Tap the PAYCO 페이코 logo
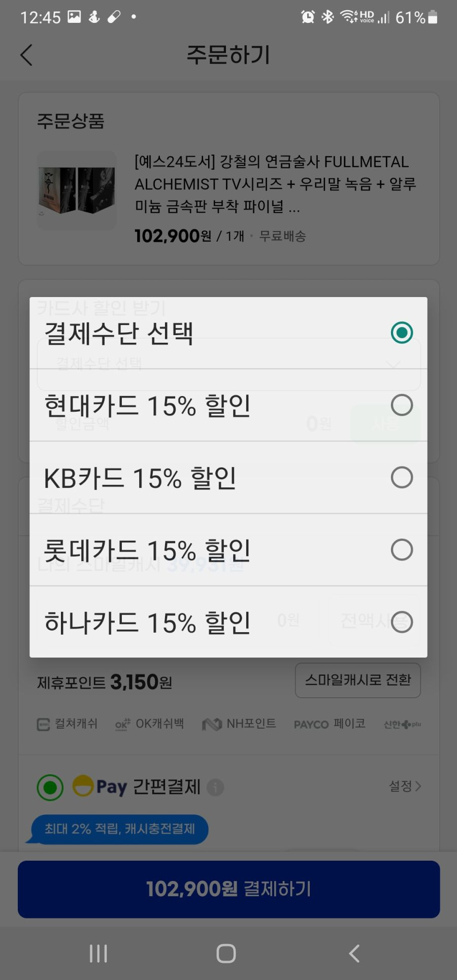Screen dimensions: 457x980 [330, 724]
